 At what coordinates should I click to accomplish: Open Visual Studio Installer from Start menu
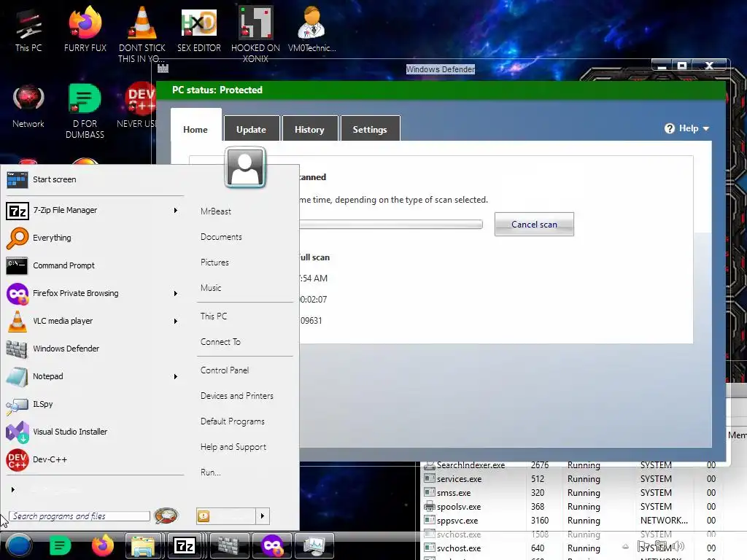96,432
